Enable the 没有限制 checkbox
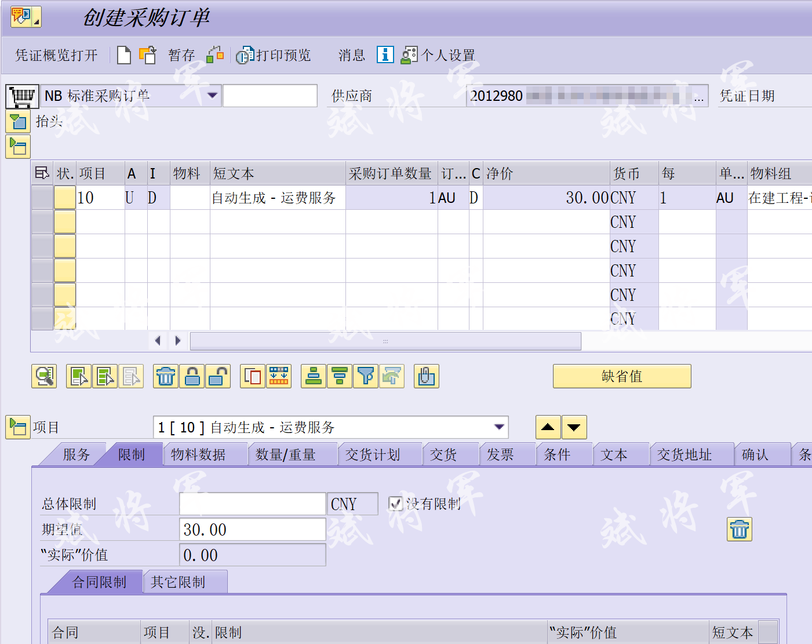The height and width of the screenshot is (644, 812). [x=395, y=503]
